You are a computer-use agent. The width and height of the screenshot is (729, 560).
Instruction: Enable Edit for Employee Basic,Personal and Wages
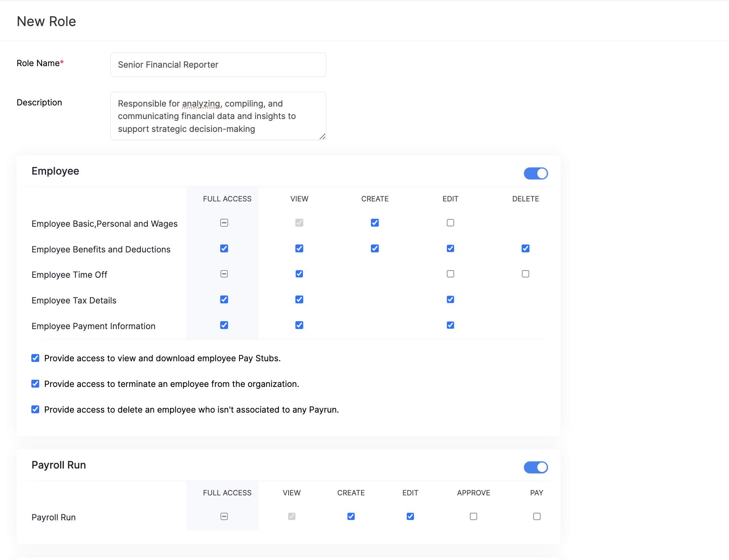point(450,223)
